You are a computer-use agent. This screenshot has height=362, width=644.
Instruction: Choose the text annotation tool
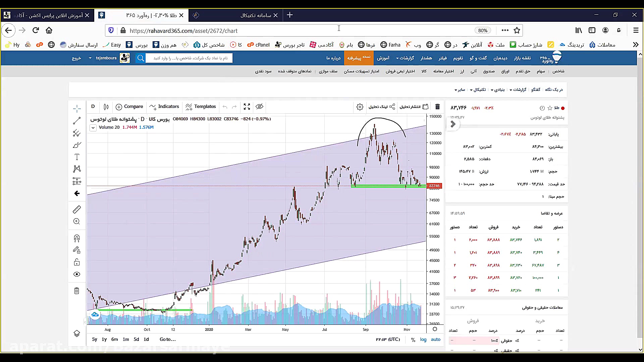(77, 157)
